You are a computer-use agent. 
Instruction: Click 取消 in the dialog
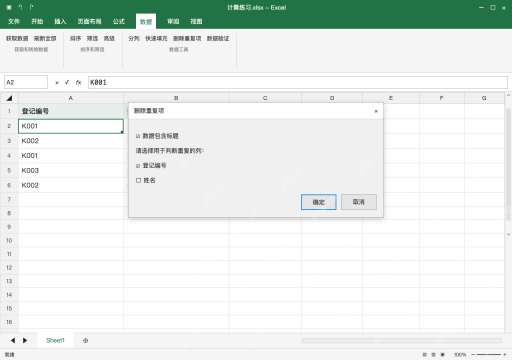[x=359, y=202]
